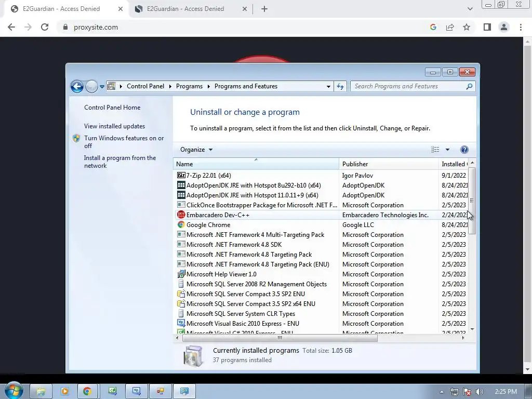The width and height of the screenshot is (532, 399).
Task: Select the Embarcadero Dev-C++ icon in the list
Action: 181,215
